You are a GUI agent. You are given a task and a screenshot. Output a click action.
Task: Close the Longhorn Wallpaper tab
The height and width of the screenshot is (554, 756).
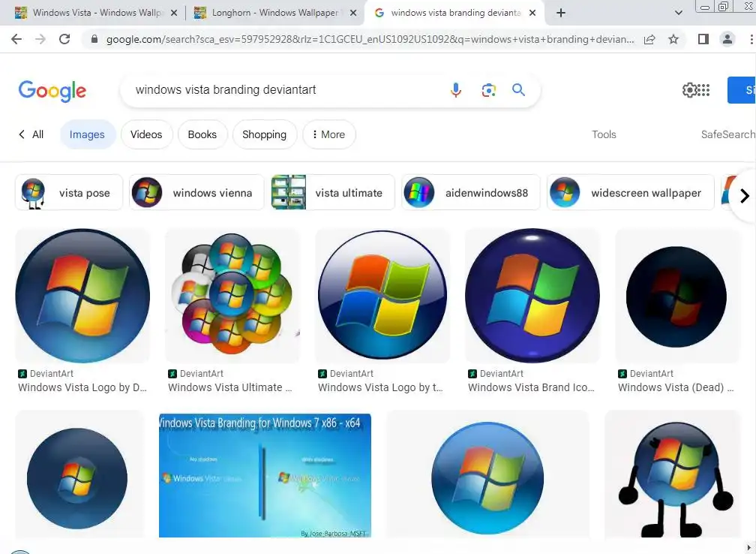(353, 13)
